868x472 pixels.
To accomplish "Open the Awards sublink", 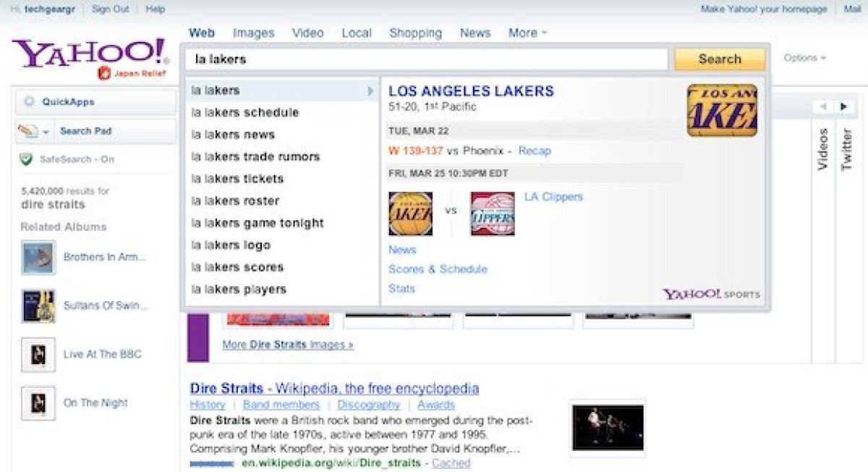I will (x=436, y=405).
